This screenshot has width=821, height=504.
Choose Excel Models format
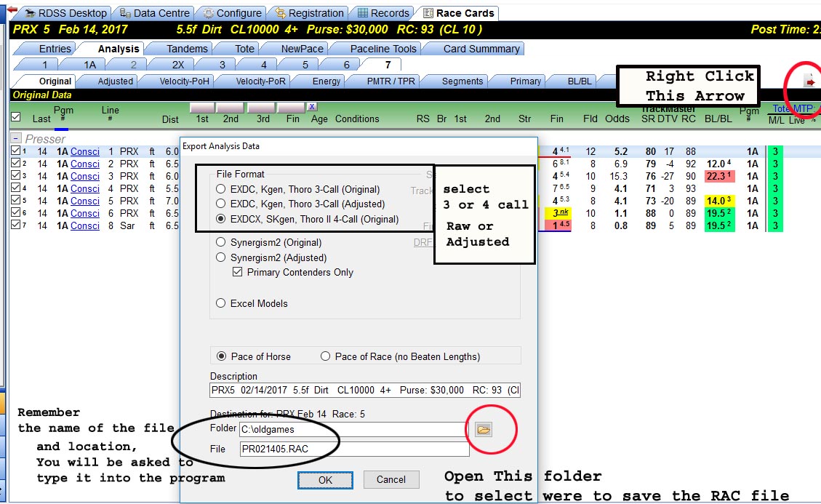[x=221, y=303]
